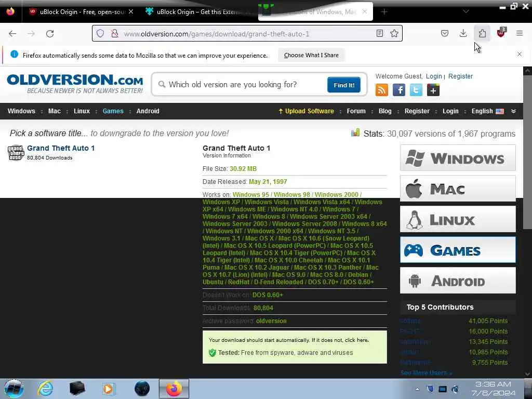Click the Action Center flag tray icon
The image size is (532, 399).
click(x=430, y=389)
